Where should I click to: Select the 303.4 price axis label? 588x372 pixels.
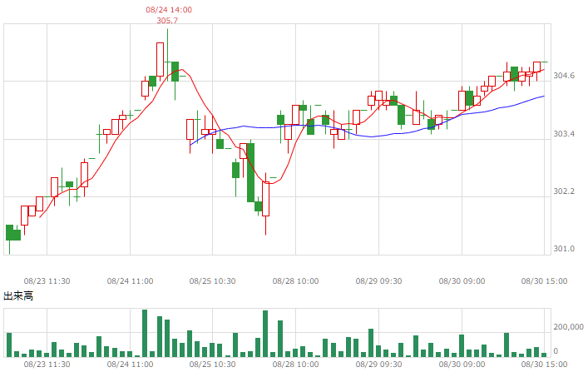point(564,134)
